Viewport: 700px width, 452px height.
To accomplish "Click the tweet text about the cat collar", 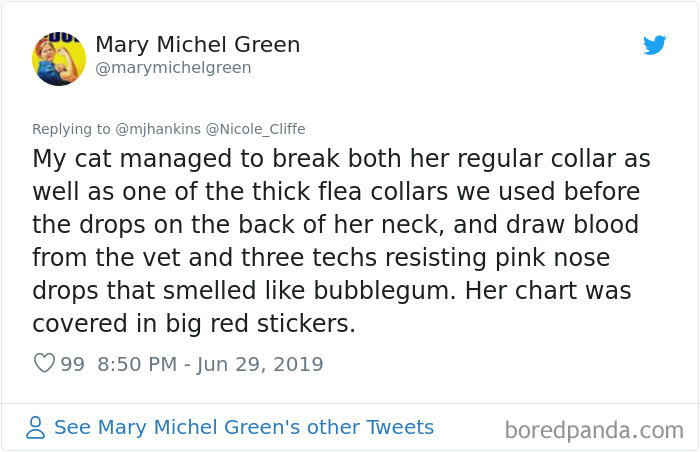I will click(x=342, y=241).
